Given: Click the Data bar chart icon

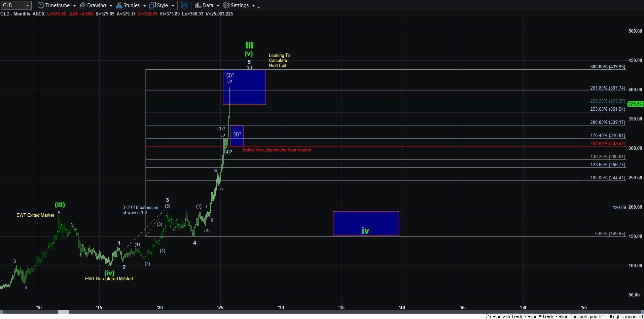Looking at the screenshot, I should point(198,5).
